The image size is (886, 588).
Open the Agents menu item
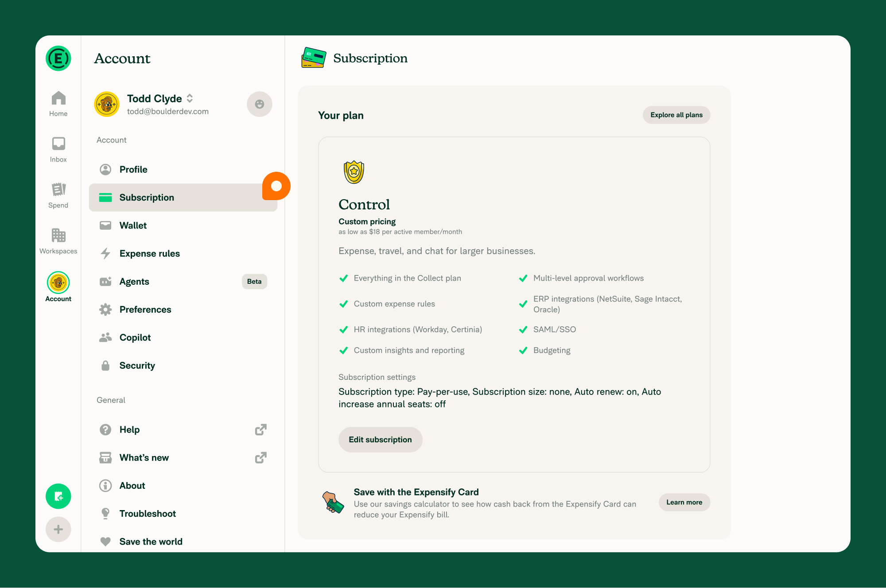point(183,282)
